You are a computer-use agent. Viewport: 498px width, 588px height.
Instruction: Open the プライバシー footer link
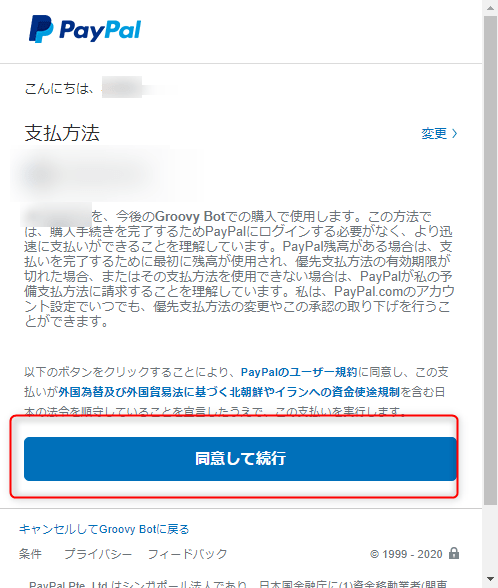click(x=98, y=554)
